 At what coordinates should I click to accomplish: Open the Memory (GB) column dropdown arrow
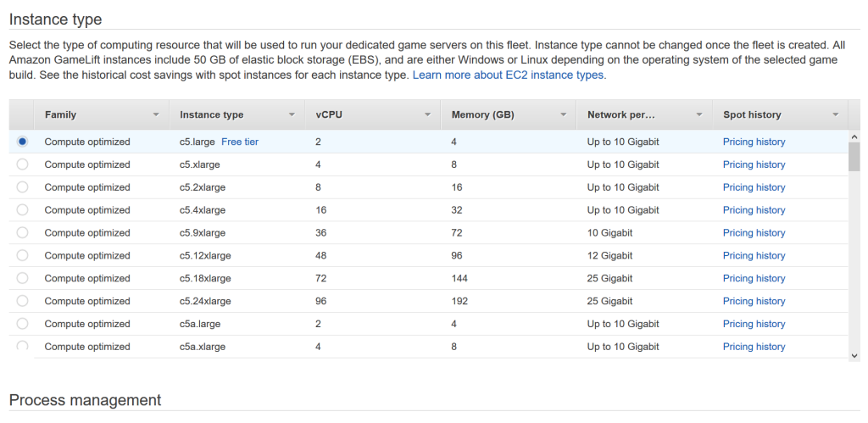pos(563,114)
